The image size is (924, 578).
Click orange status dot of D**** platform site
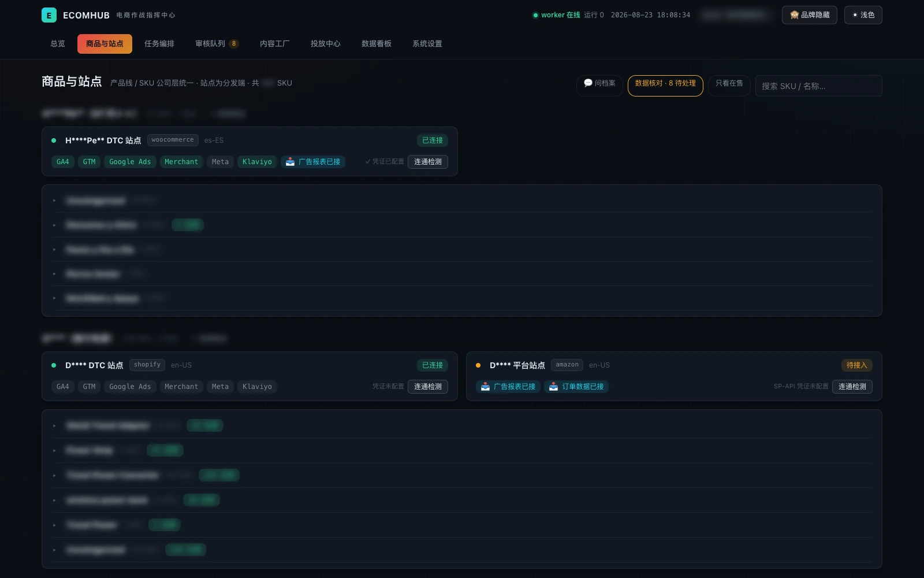coord(478,365)
